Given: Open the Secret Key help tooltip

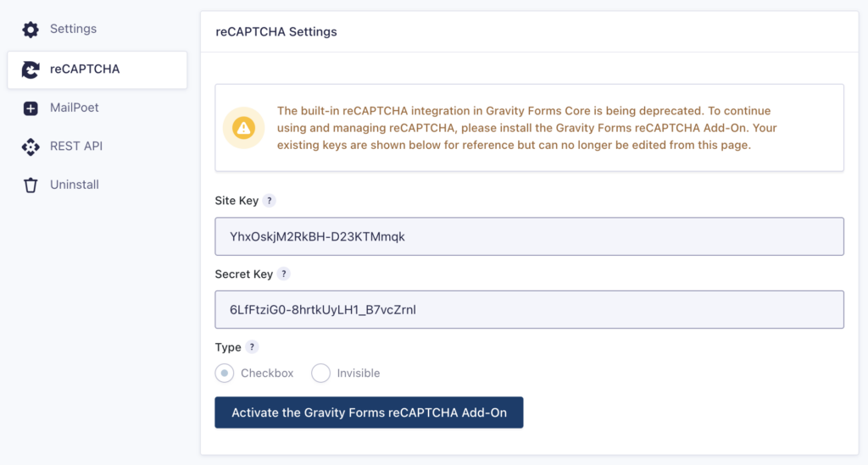Looking at the screenshot, I should (283, 274).
